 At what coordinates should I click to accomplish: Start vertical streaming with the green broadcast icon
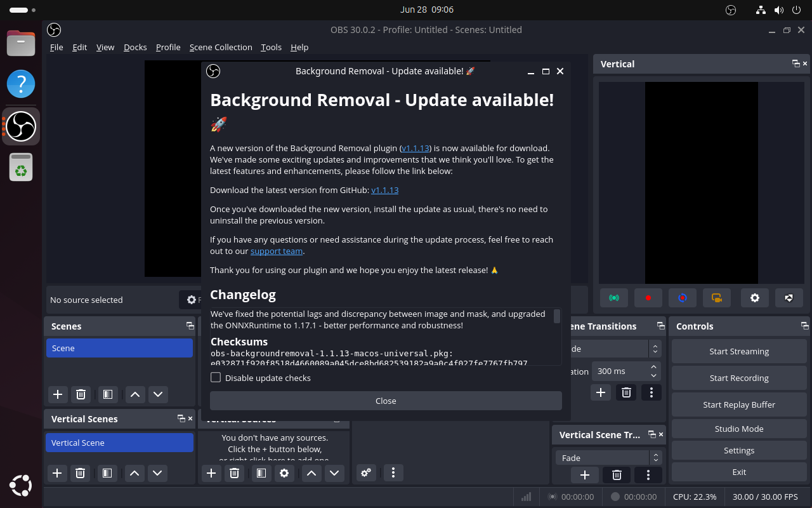613,298
